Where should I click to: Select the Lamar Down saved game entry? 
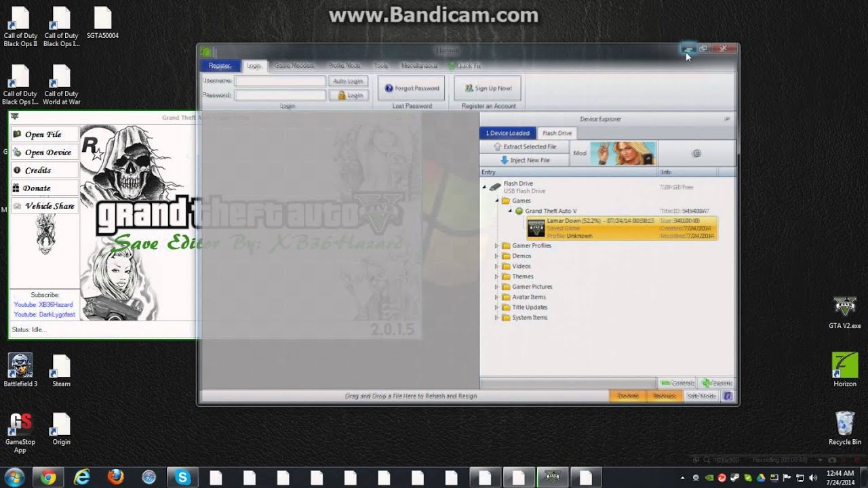tap(621, 228)
